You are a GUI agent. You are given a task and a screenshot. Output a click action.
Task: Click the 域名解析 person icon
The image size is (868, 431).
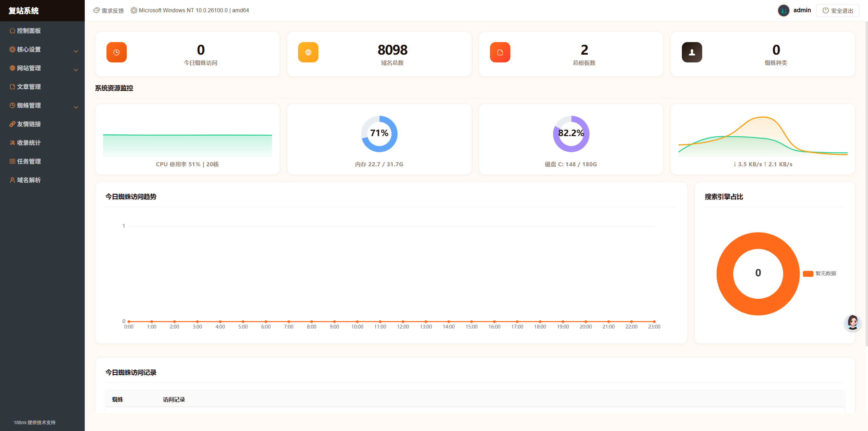point(12,180)
